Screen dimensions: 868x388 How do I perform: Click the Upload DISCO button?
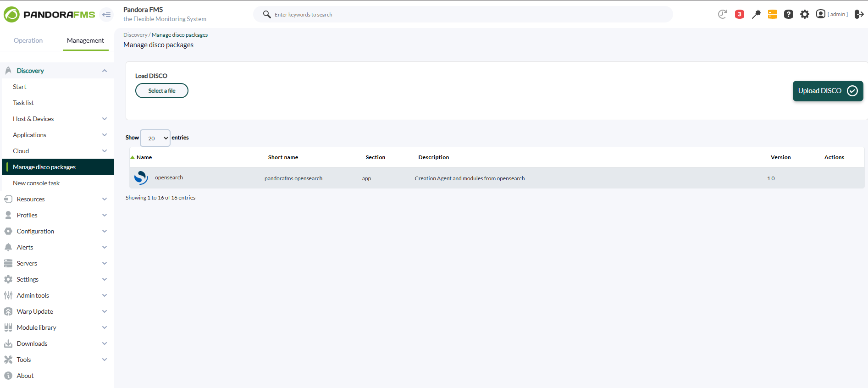828,91
